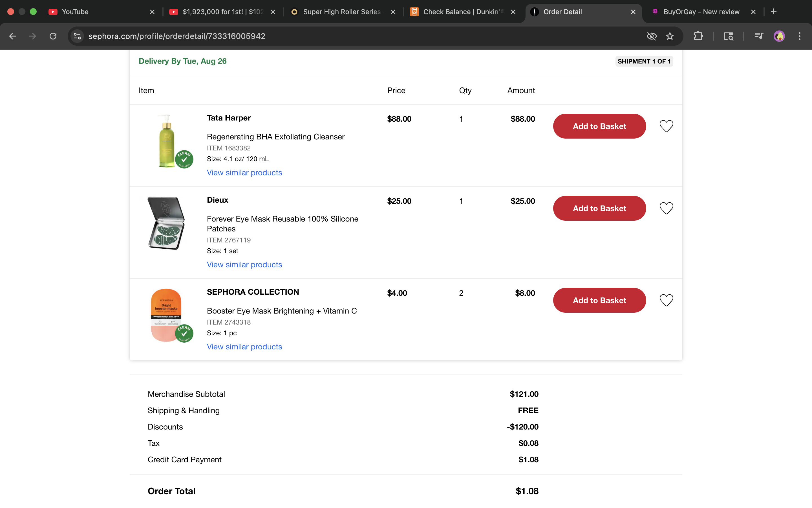
Task: Click the Dieux brand name
Action: coord(217,200)
